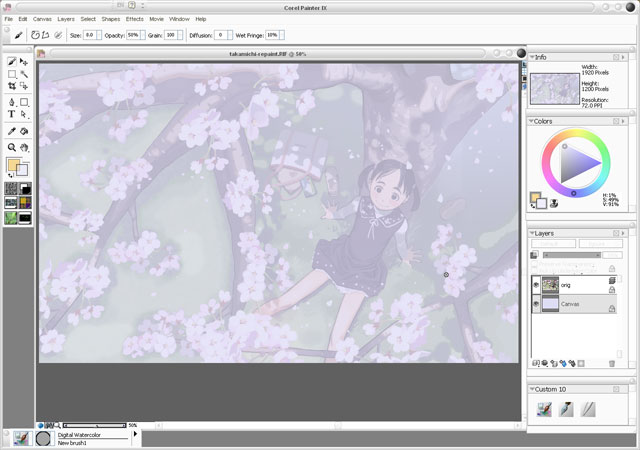Viewport: 640px width, 450px height.
Task: Open the Look selector with green leaves
Action: [x=11, y=217]
